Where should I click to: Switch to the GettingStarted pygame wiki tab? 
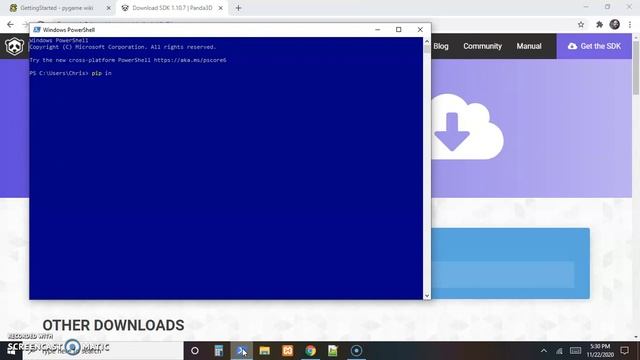pyautogui.click(x=57, y=8)
